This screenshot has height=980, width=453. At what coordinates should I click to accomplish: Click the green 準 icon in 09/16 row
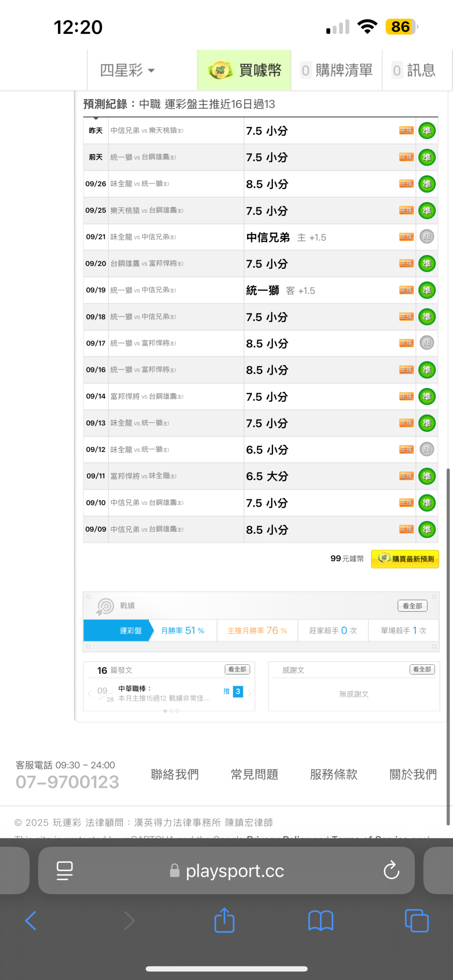coord(427,370)
